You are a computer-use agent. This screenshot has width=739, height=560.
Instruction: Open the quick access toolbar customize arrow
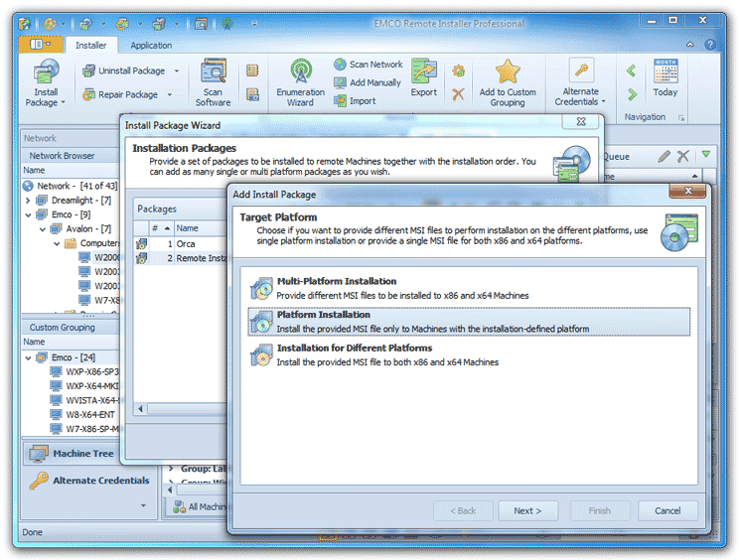click(x=254, y=23)
